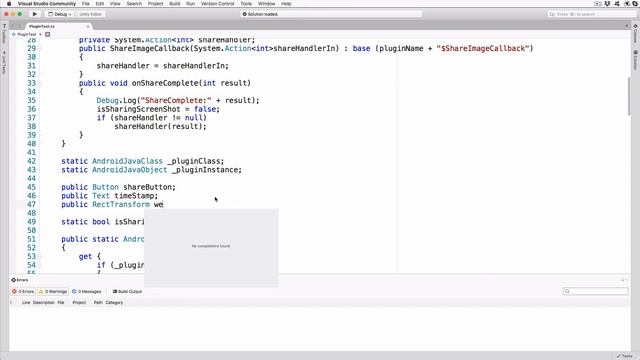
Task: Select the Errors pad title
Action: tap(20, 280)
